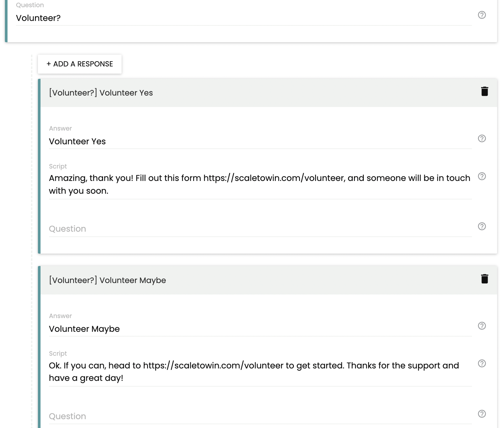Open help for empty Question under Volunteer Maybe
Image resolution: width=504 pixels, height=428 pixels.
click(x=482, y=414)
